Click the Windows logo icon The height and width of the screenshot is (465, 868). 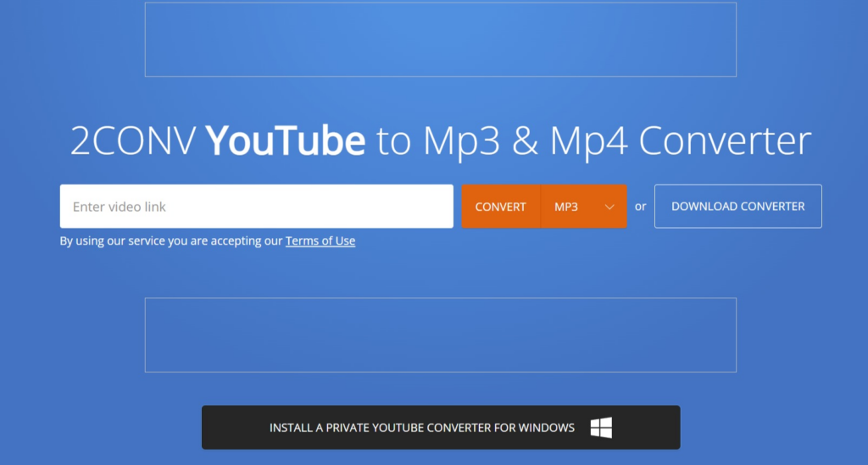tap(601, 428)
